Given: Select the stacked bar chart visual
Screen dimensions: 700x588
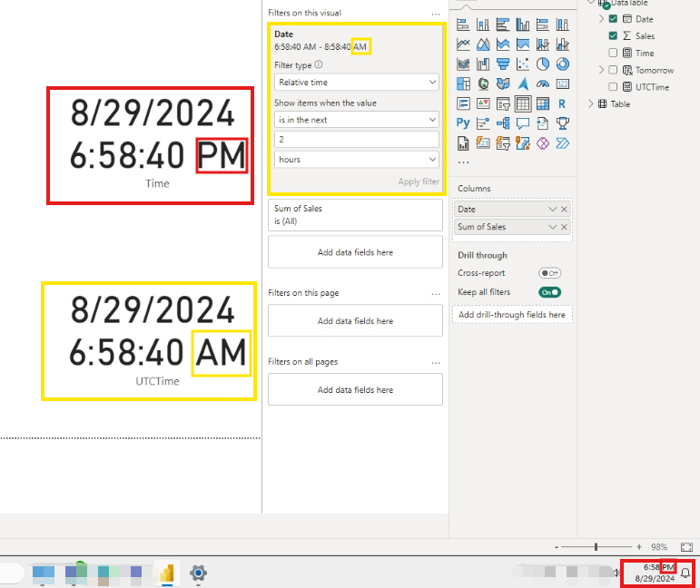Looking at the screenshot, I should (x=463, y=24).
